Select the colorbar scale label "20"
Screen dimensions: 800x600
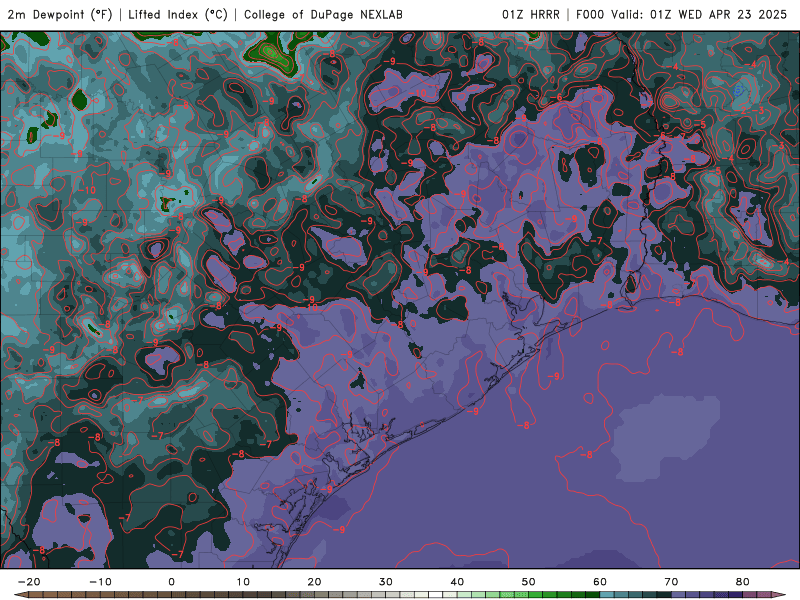tap(314, 582)
